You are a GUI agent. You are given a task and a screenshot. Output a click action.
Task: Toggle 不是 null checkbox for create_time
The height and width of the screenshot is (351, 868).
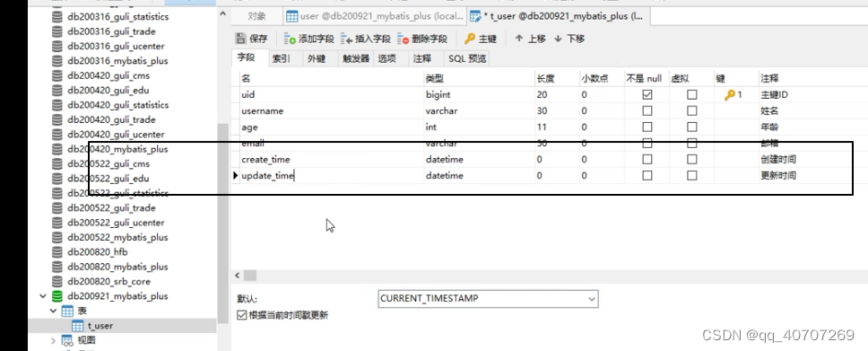coord(647,160)
